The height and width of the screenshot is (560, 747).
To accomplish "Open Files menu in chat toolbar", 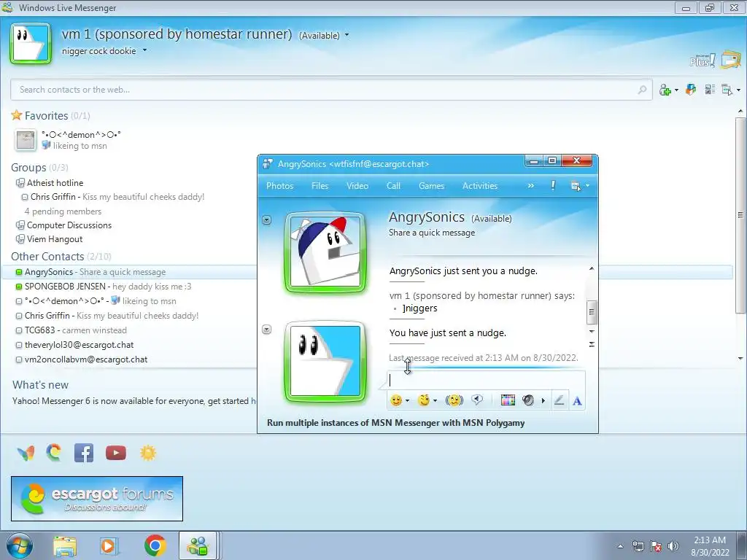I will coord(320,186).
